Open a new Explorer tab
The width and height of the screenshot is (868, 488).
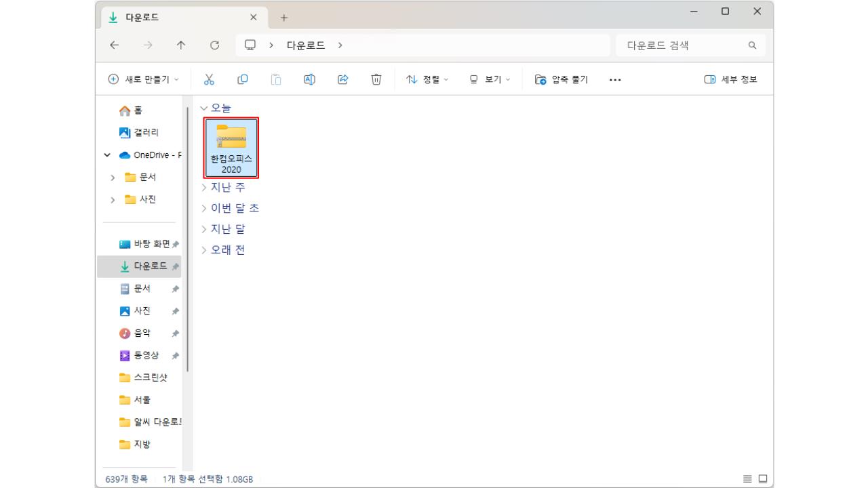tap(284, 17)
